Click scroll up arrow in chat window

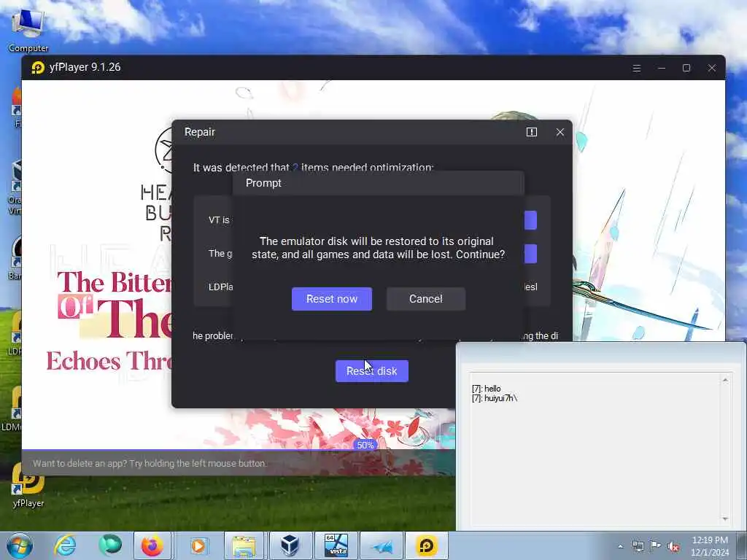pos(725,380)
